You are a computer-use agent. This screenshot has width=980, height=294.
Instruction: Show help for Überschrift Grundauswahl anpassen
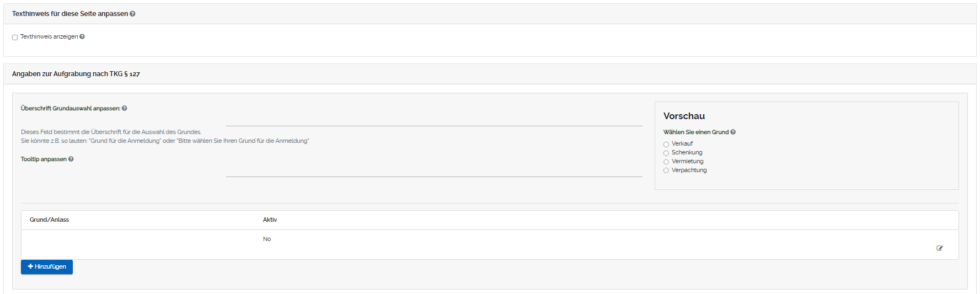click(125, 109)
